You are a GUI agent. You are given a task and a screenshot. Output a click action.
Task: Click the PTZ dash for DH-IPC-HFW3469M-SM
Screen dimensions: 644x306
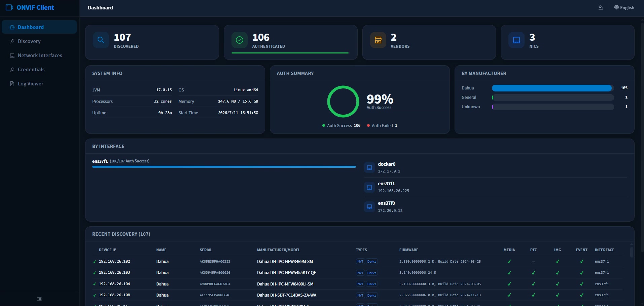(x=533, y=262)
